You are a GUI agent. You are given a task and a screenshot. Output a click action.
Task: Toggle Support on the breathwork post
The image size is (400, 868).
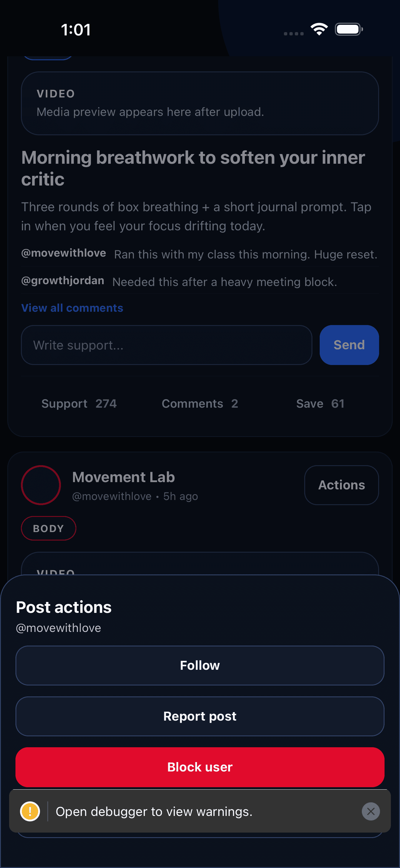79,403
